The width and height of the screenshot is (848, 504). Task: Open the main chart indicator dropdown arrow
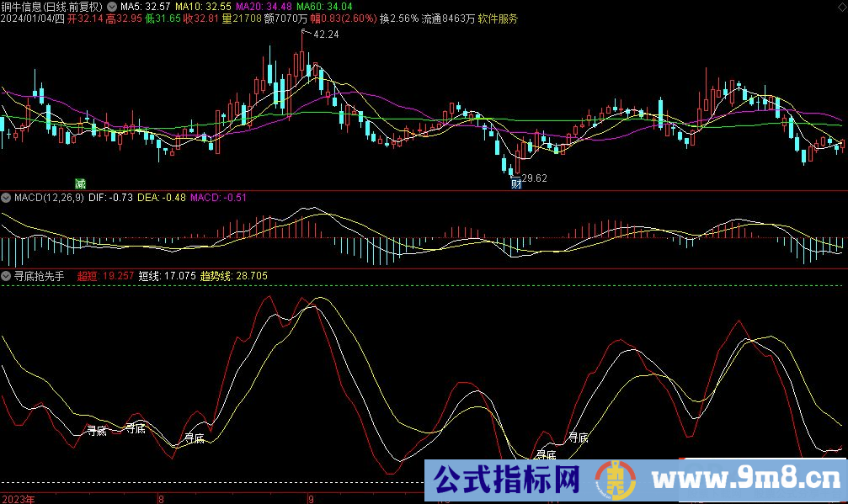tap(112, 7)
